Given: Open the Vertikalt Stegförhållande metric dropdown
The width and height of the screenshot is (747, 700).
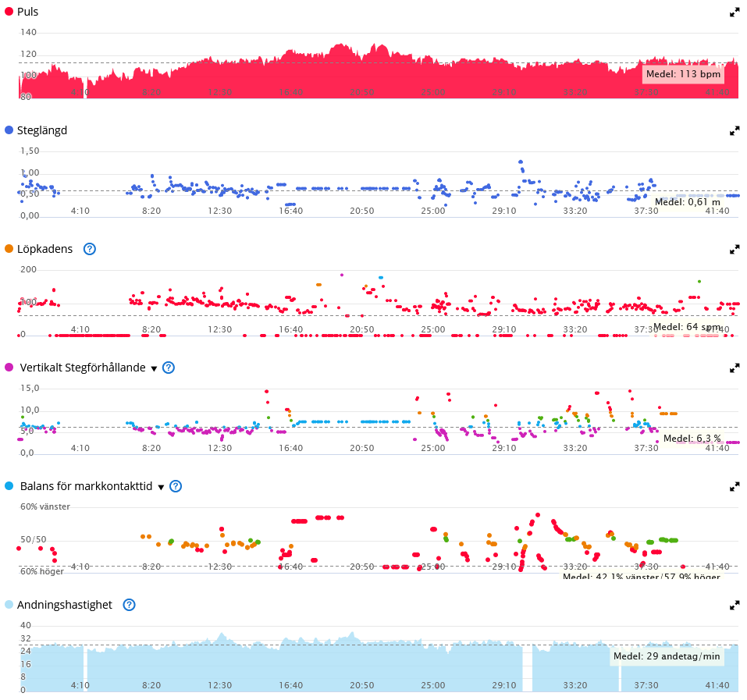Looking at the screenshot, I should click(154, 368).
